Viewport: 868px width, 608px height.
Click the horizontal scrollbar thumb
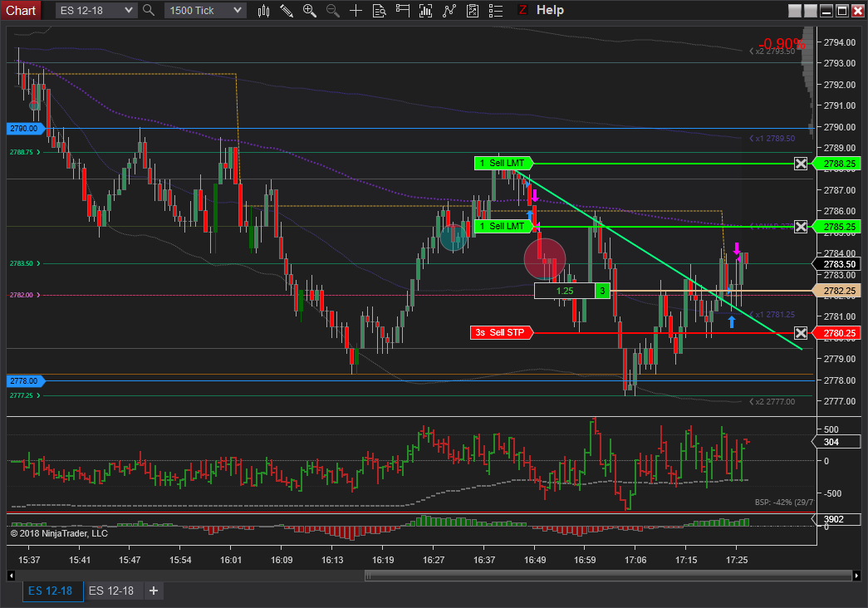coord(608,576)
